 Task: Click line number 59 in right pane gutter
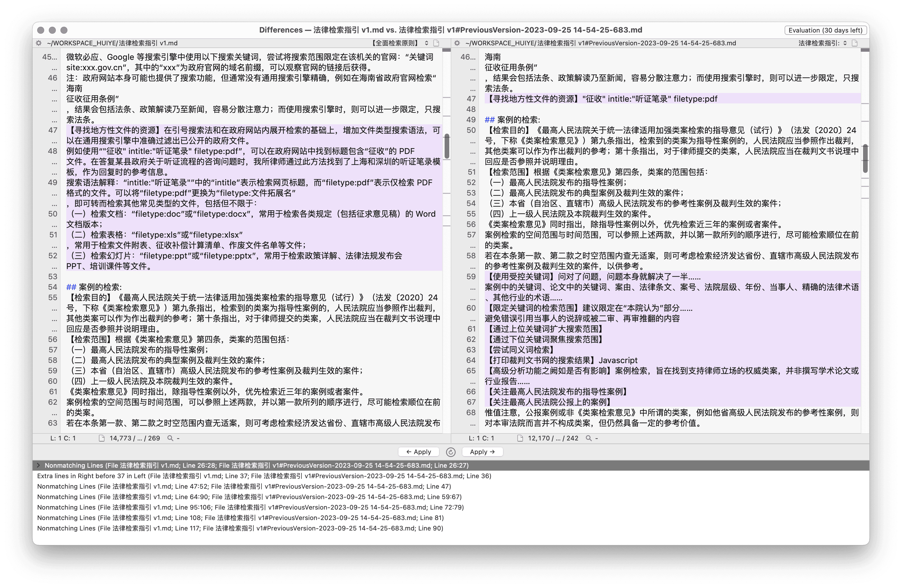pyautogui.click(x=471, y=277)
